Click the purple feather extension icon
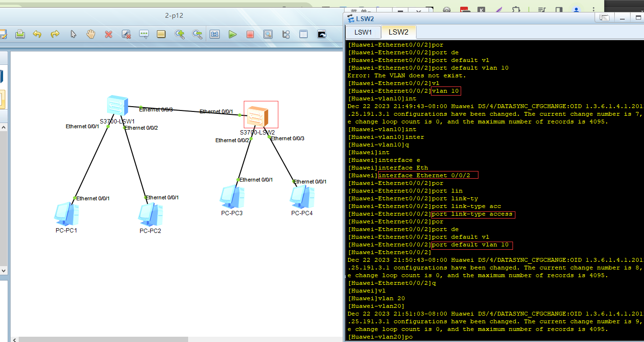The height and width of the screenshot is (342, 644). click(x=499, y=10)
